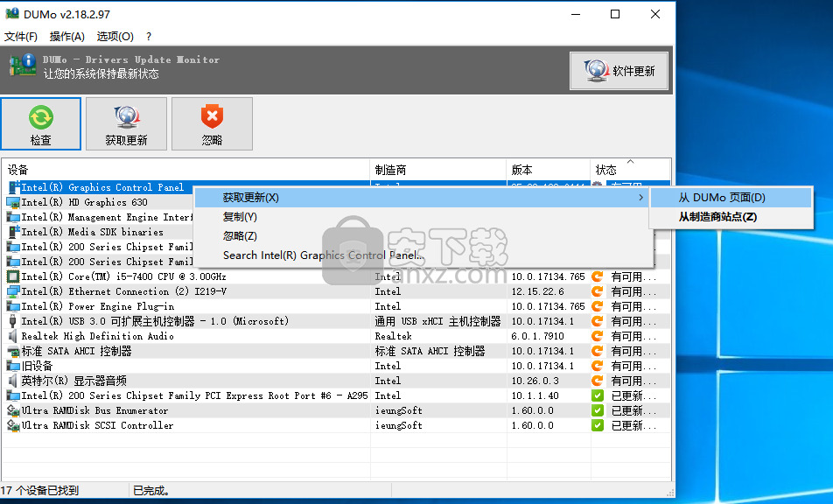
Task: Click the PCI Express Root Port #6 icon
Action: 13,395
